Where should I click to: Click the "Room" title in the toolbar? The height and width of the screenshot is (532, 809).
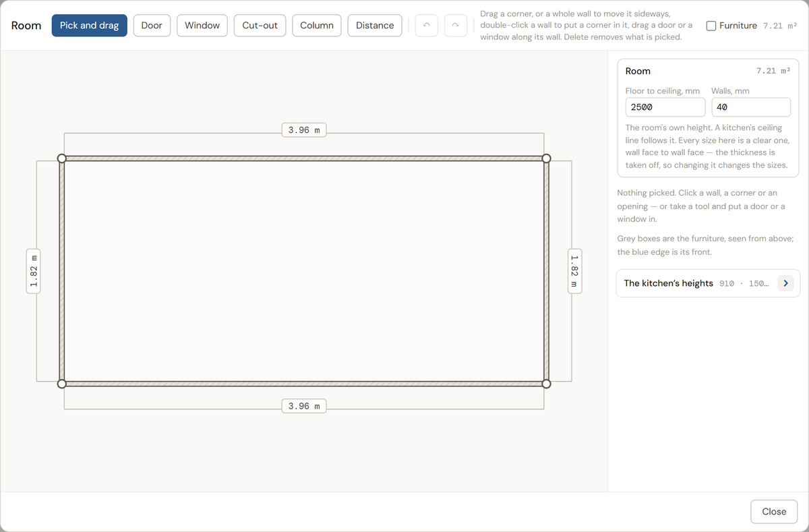[x=26, y=26]
